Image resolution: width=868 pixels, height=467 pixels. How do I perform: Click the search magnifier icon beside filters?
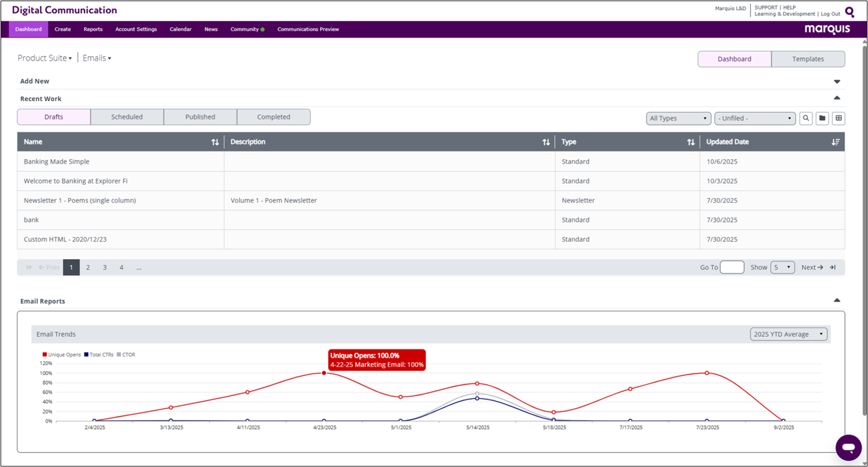tap(806, 118)
